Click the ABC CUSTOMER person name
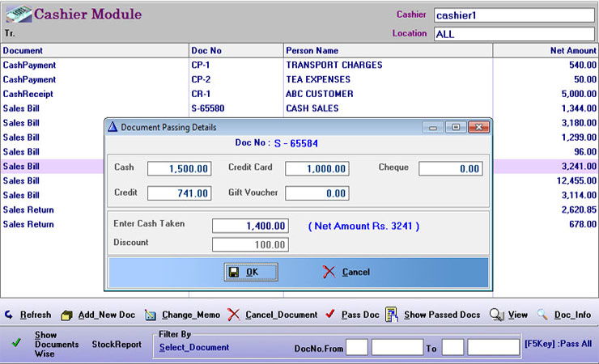The image size is (599, 364). click(x=320, y=94)
